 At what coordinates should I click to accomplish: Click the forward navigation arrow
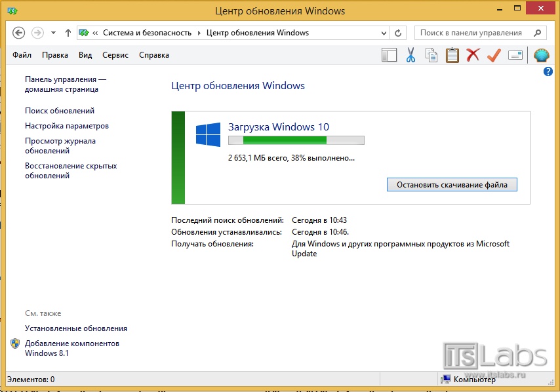coord(37,33)
